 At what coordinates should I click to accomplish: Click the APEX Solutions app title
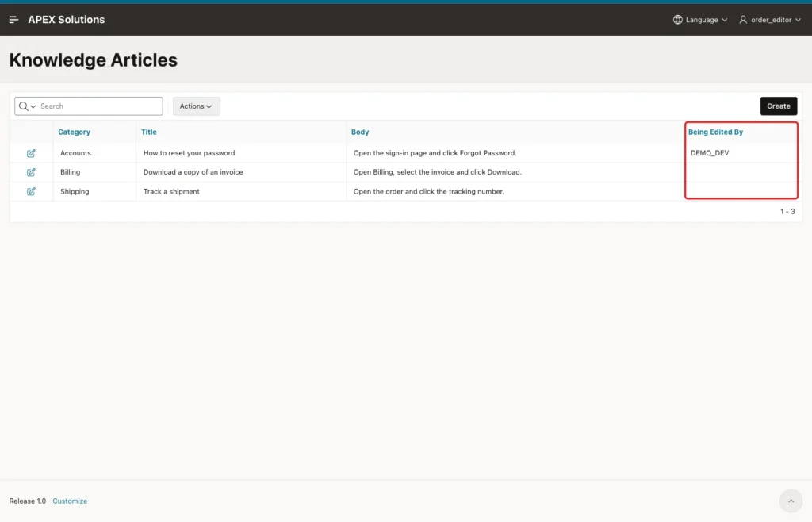67,20
